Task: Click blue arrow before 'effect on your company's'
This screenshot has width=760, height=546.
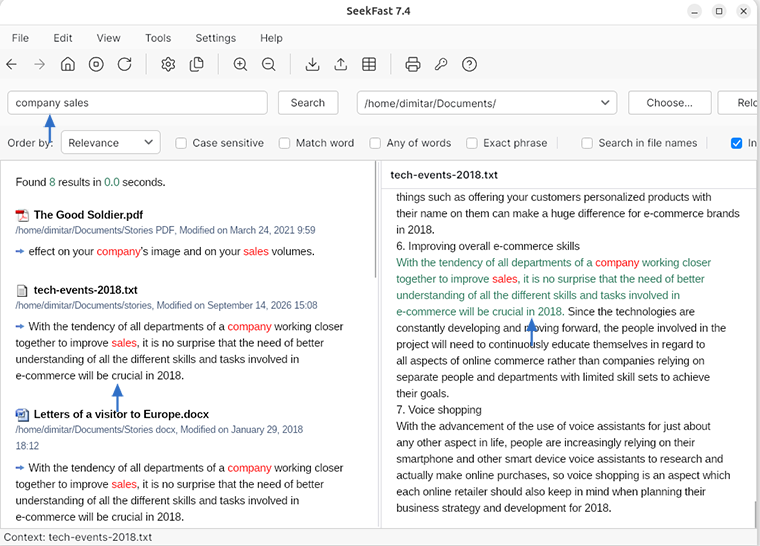Action: [20, 251]
